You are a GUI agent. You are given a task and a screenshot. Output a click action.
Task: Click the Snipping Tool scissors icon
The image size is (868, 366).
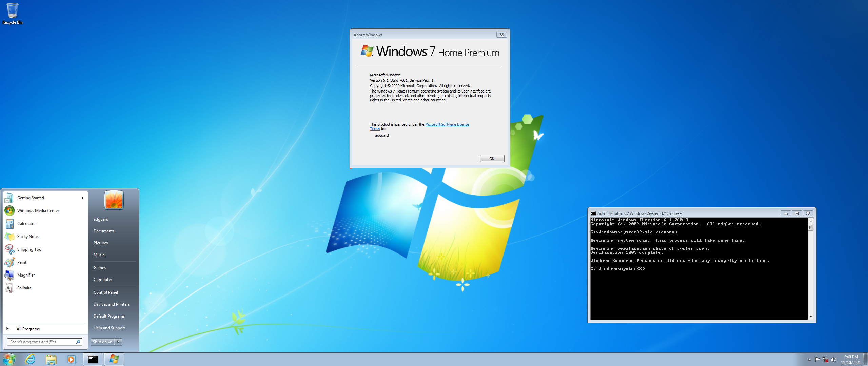click(9, 249)
